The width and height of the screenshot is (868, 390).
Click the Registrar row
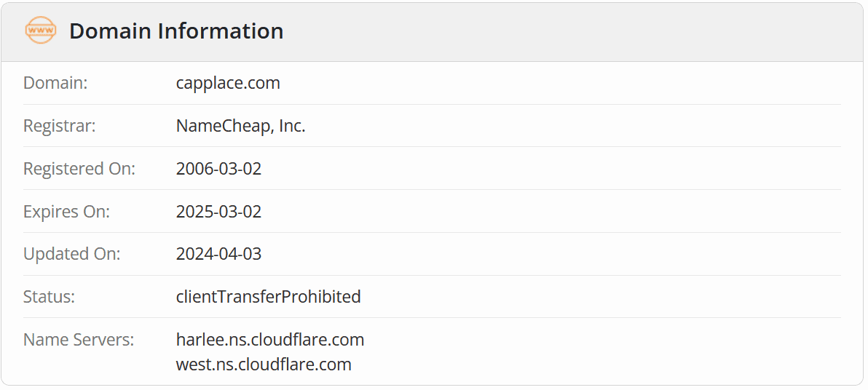point(510,126)
